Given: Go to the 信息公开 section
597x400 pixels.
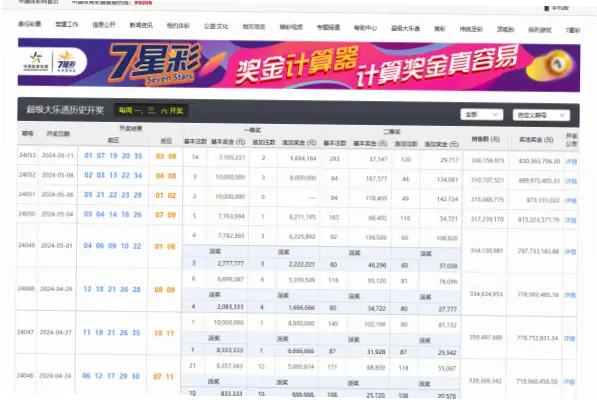Looking at the screenshot, I should pos(104,25).
